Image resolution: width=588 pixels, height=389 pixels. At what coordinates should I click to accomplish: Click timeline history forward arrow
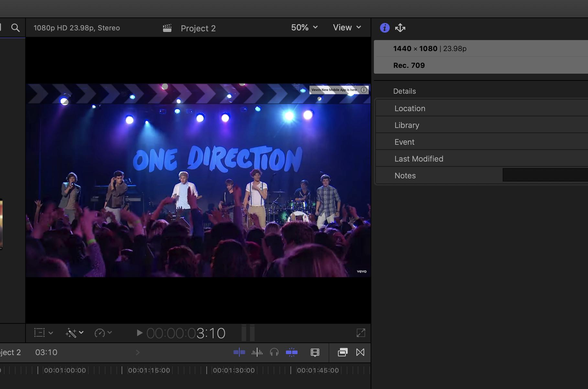[138, 352]
